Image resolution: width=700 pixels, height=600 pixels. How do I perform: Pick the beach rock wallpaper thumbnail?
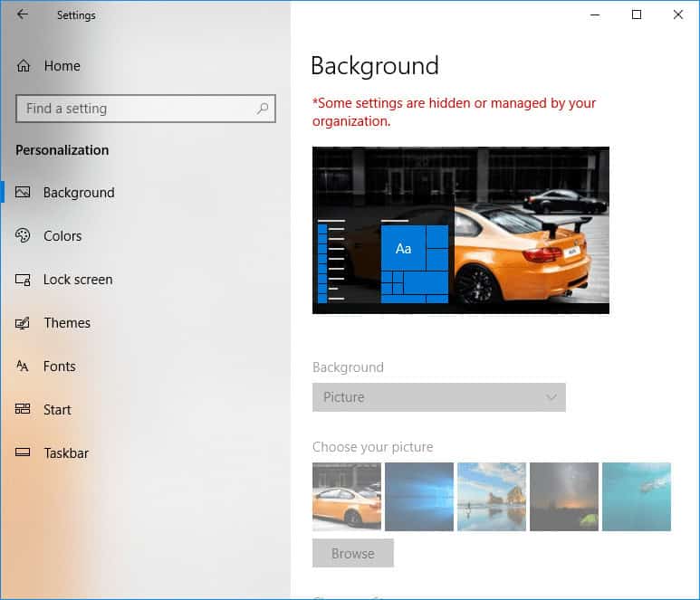click(492, 497)
